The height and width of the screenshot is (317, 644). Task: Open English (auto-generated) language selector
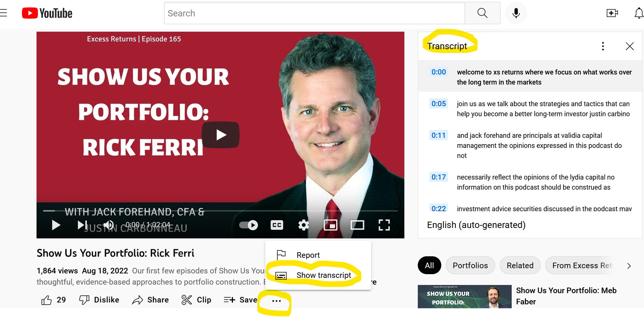[x=476, y=225]
